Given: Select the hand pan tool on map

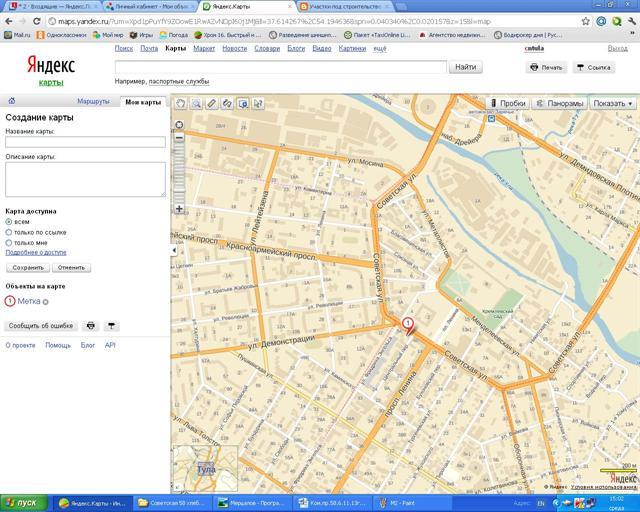Looking at the screenshot, I should click(181, 104).
